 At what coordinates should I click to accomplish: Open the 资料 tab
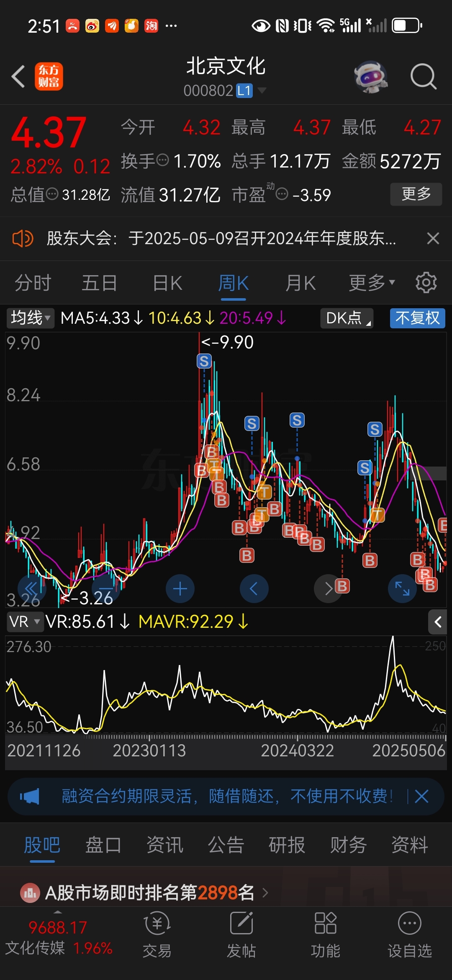click(409, 845)
